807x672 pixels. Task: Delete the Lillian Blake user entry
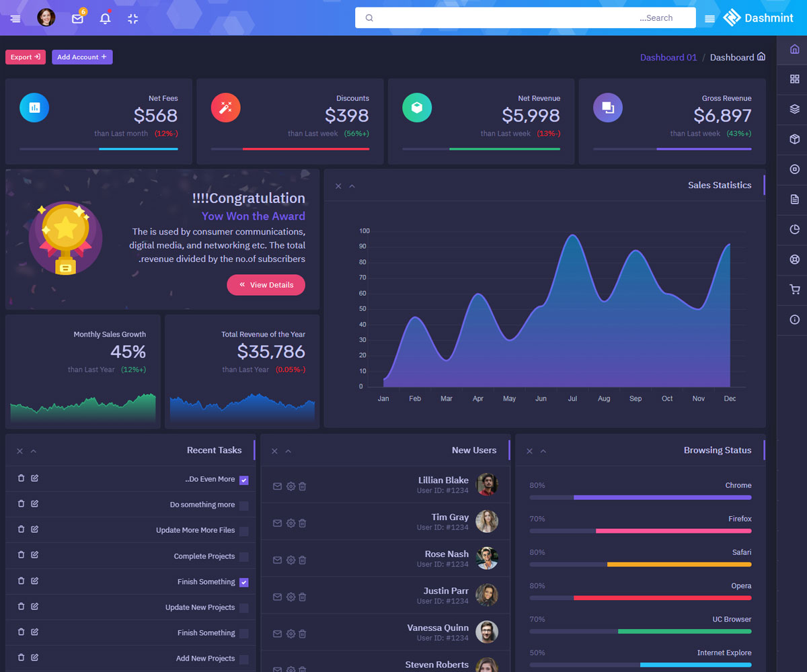[303, 486]
